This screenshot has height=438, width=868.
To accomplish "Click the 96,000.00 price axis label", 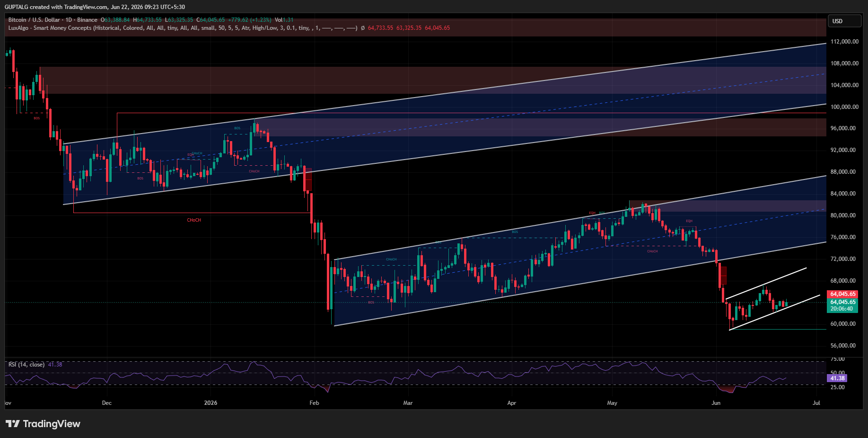I will pos(843,128).
